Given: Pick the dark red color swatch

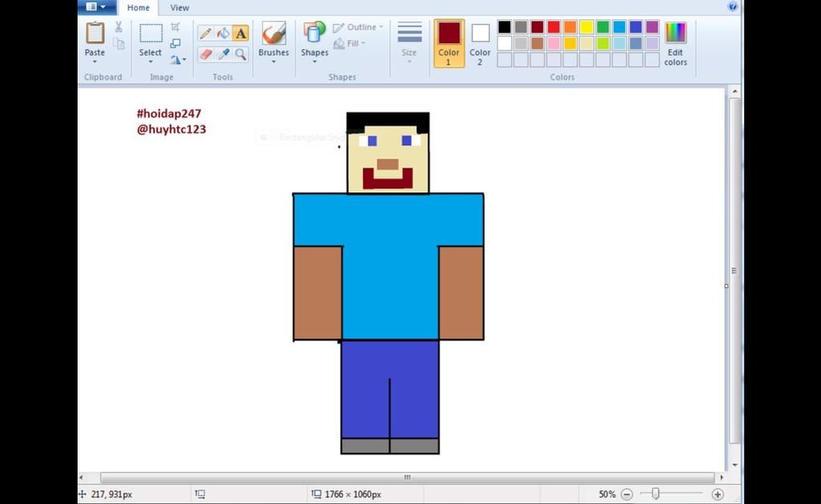Looking at the screenshot, I should [537, 26].
